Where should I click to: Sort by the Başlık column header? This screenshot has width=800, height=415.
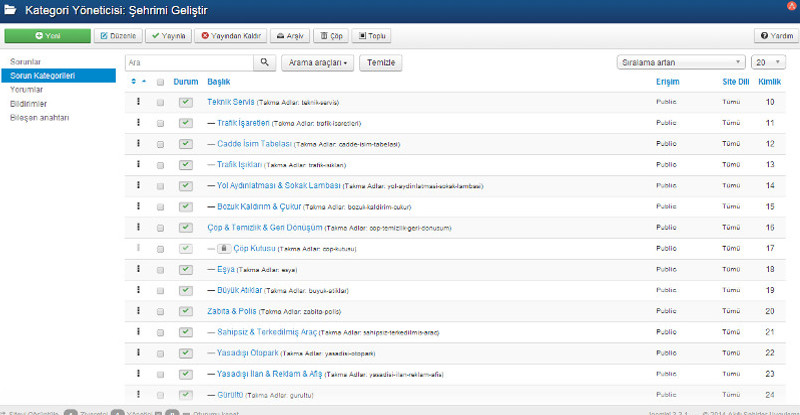click(x=218, y=82)
